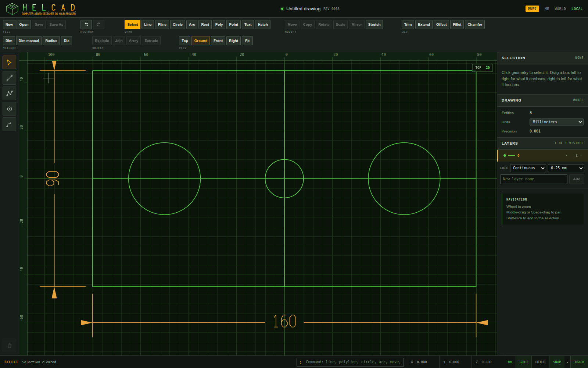Viewport: 588px width, 368px height.
Task: Toggle GRID in the status bar
Action: tap(523, 362)
